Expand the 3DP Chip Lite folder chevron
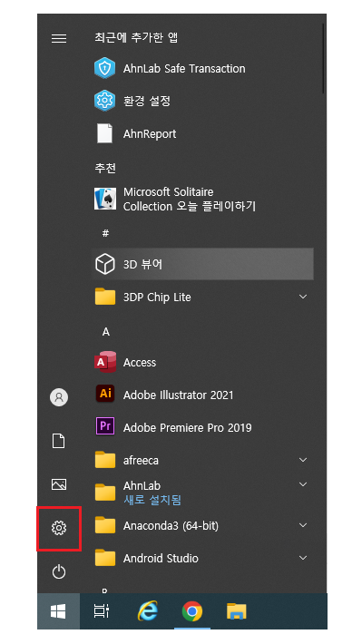 303,297
